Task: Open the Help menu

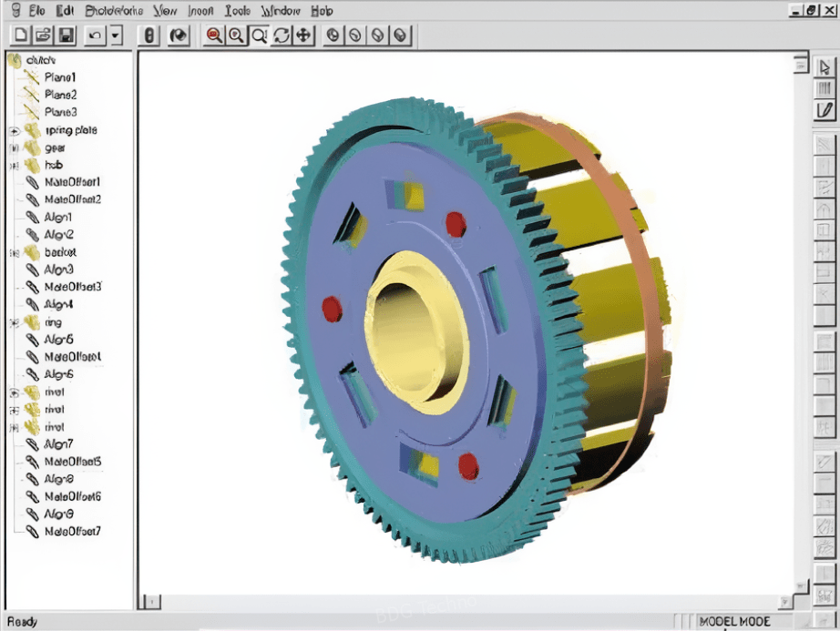Action: pyautogui.click(x=322, y=10)
